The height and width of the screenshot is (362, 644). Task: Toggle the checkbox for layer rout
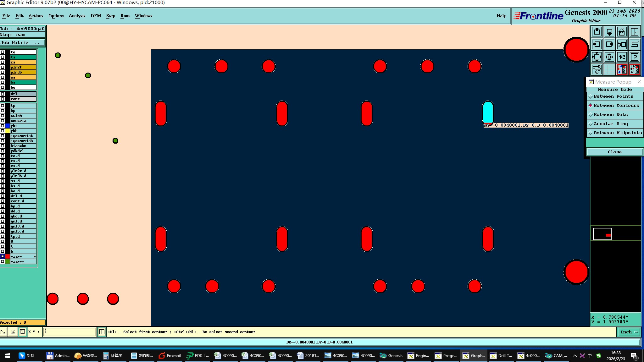(3, 99)
